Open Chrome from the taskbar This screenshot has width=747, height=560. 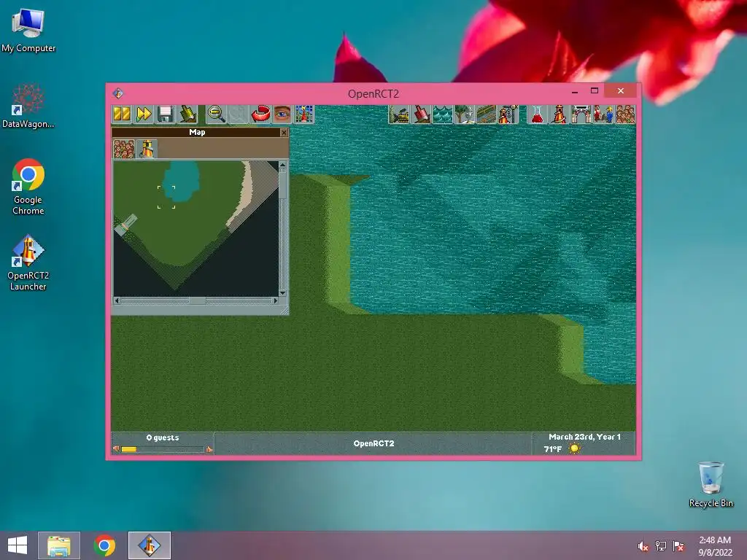pyautogui.click(x=104, y=545)
